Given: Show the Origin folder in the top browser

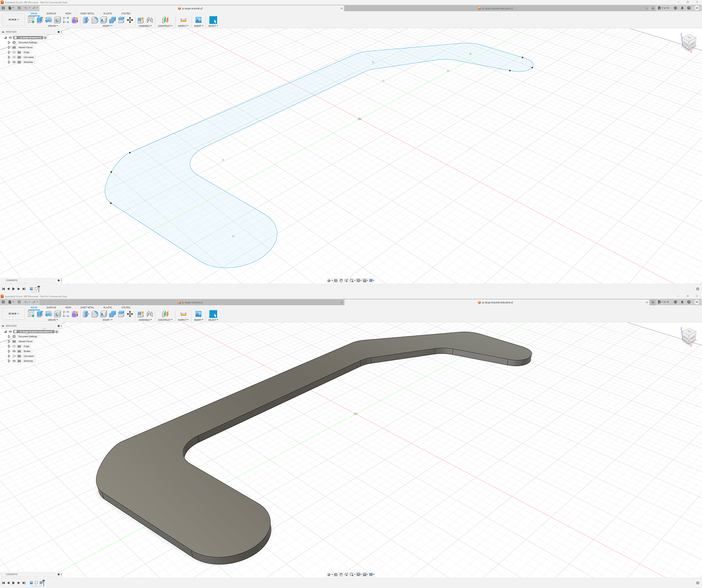Looking at the screenshot, I should (x=14, y=52).
